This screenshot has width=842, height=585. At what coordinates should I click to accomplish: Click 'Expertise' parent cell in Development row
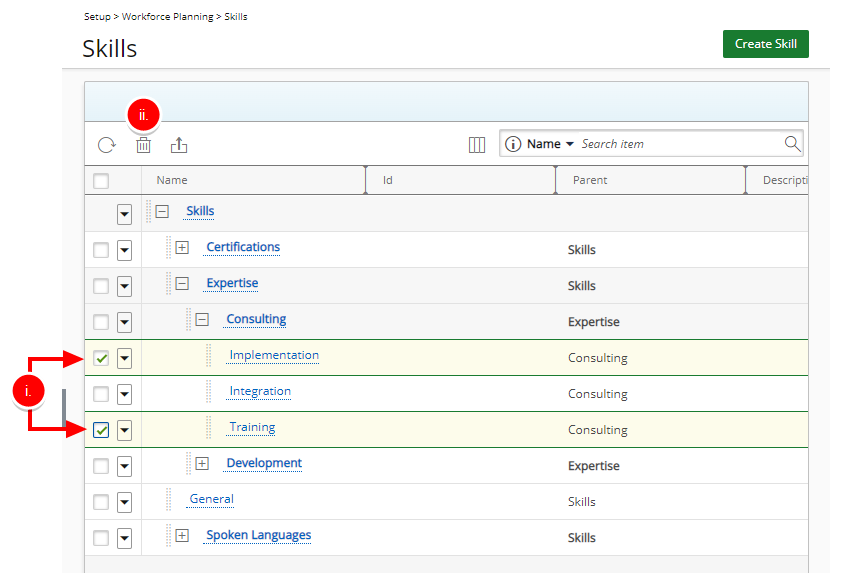click(593, 466)
